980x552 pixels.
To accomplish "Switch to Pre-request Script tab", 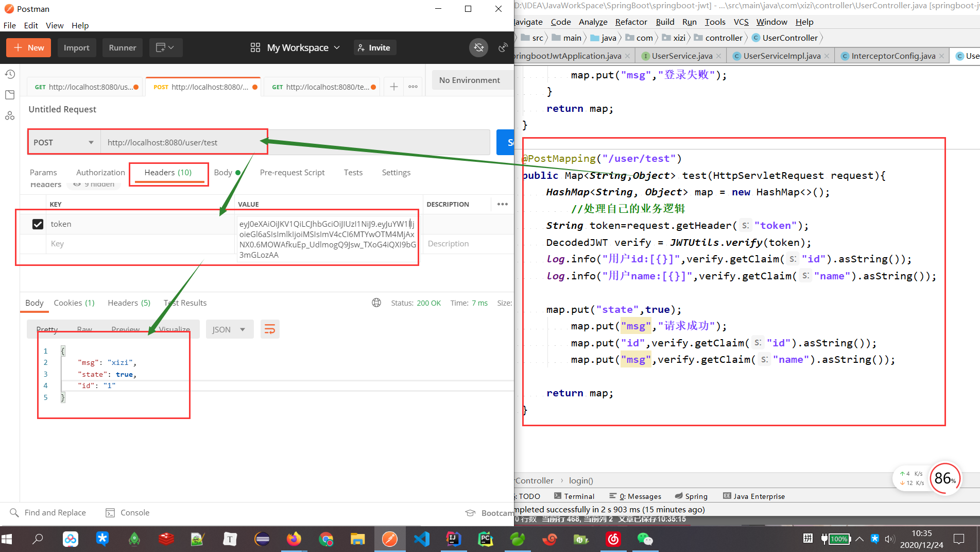I will click(x=292, y=172).
